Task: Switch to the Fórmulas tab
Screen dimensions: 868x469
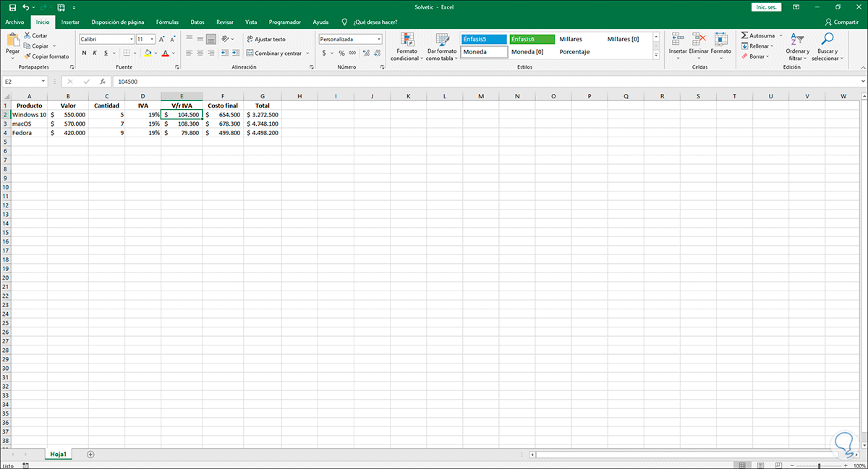Action: tap(167, 22)
